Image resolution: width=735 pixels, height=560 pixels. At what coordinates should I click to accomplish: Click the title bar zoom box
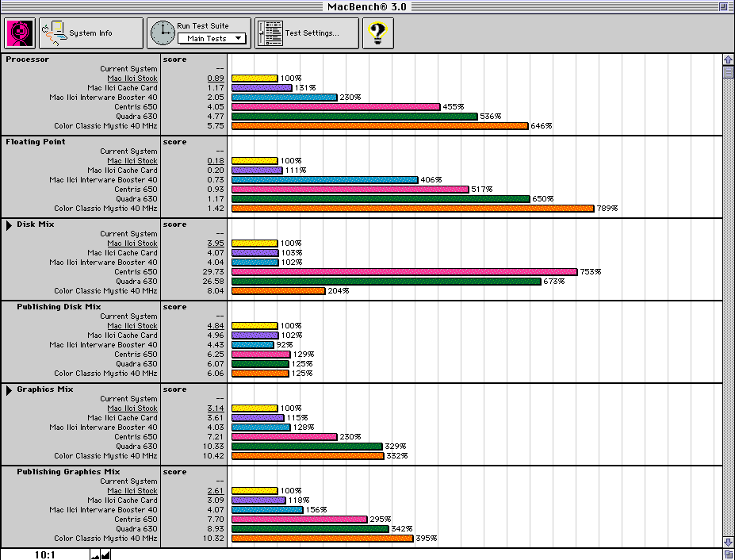click(724, 6)
